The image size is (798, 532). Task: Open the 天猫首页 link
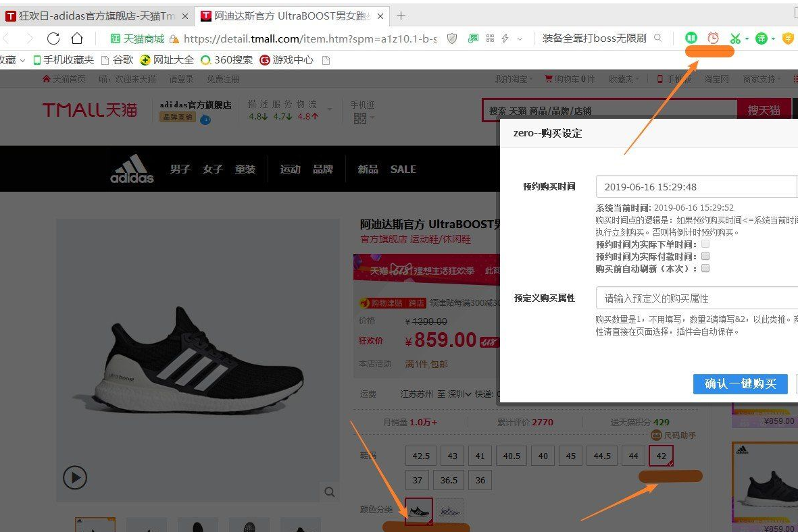coord(64,79)
